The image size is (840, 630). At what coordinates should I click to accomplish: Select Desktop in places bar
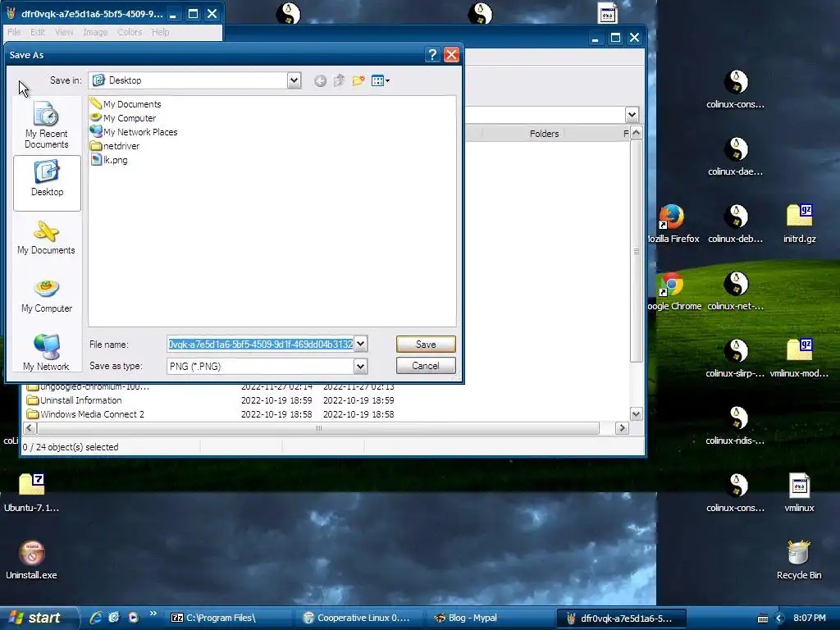(47, 183)
